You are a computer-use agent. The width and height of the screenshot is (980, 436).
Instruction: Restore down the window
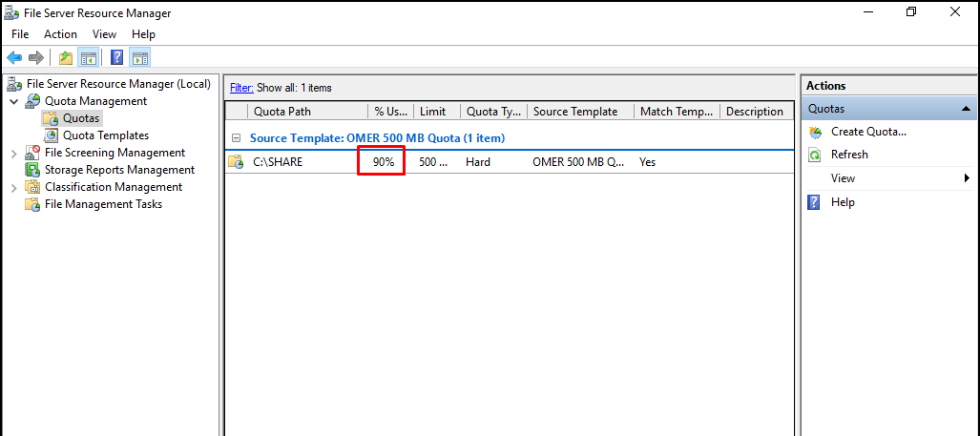(911, 11)
